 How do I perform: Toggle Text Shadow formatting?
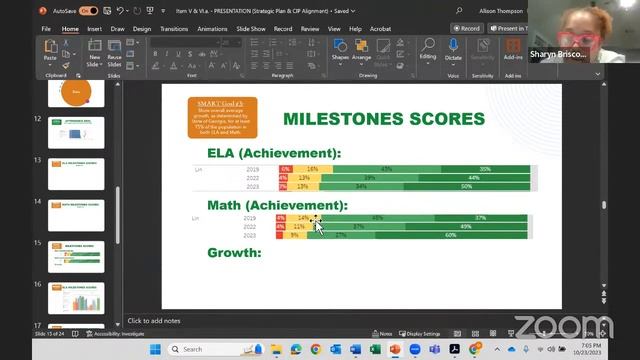(x=190, y=54)
